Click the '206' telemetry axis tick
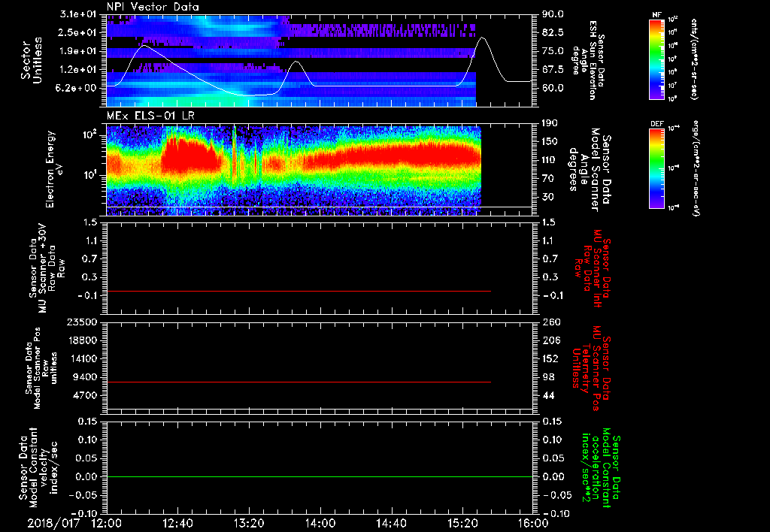The image size is (770, 532). tap(551, 340)
